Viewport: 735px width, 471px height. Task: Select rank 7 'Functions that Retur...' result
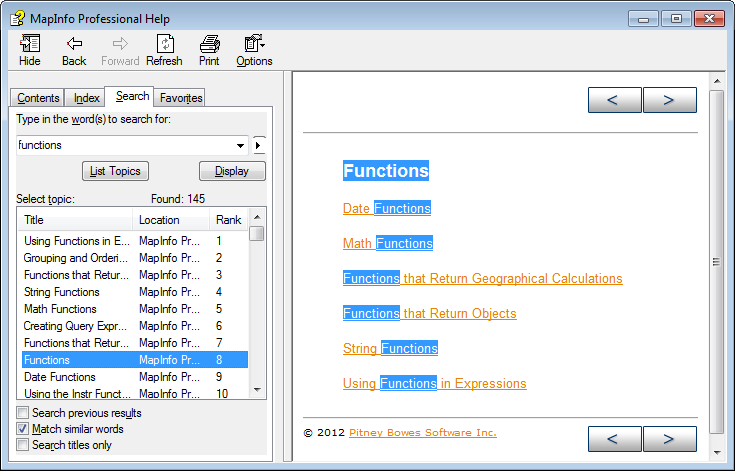pos(135,343)
